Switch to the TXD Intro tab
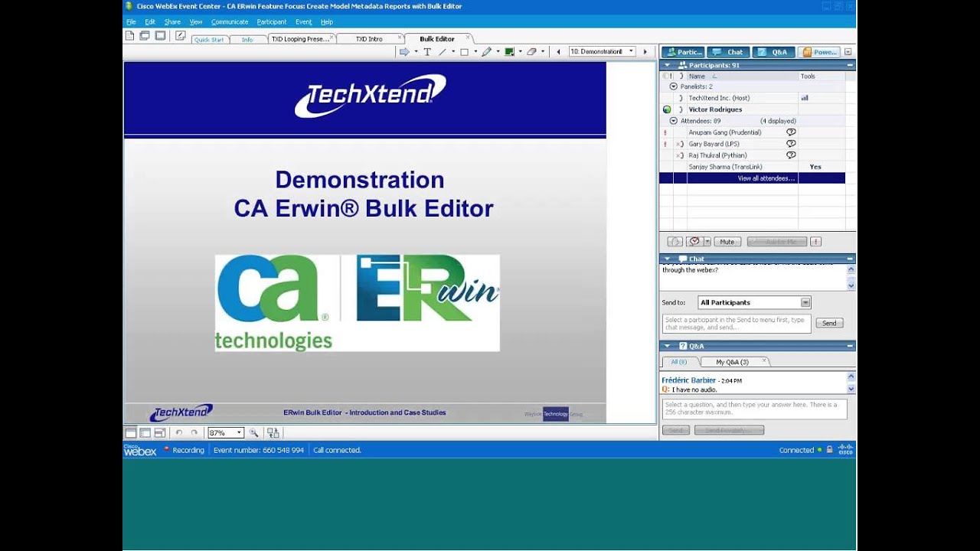Image resolution: width=980 pixels, height=551 pixels. coord(369,39)
